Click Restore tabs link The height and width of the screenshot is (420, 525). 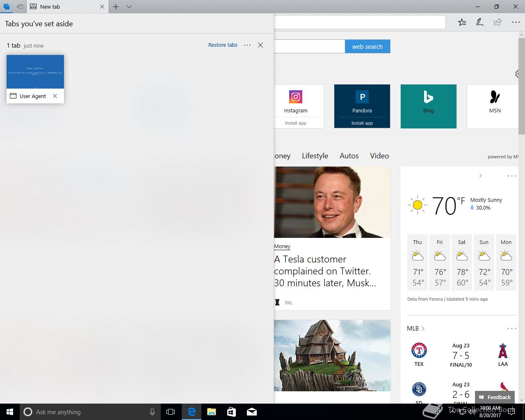(x=223, y=45)
